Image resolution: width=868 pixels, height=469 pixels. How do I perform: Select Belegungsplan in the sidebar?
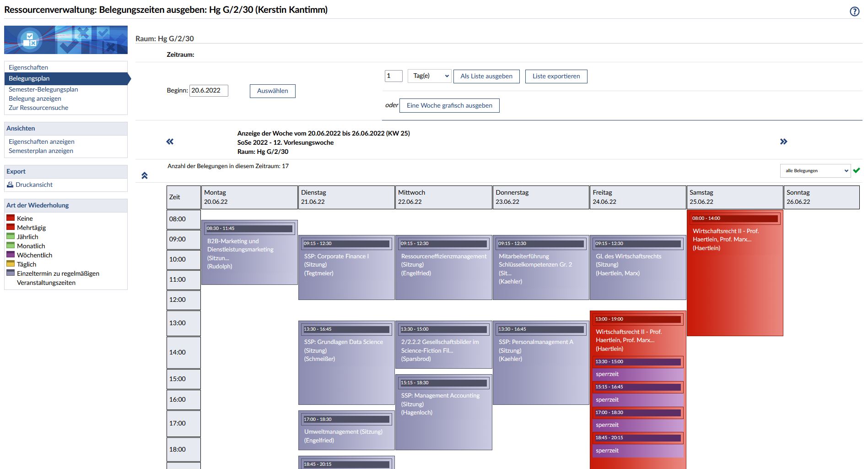pyautogui.click(x=29, y=78)
